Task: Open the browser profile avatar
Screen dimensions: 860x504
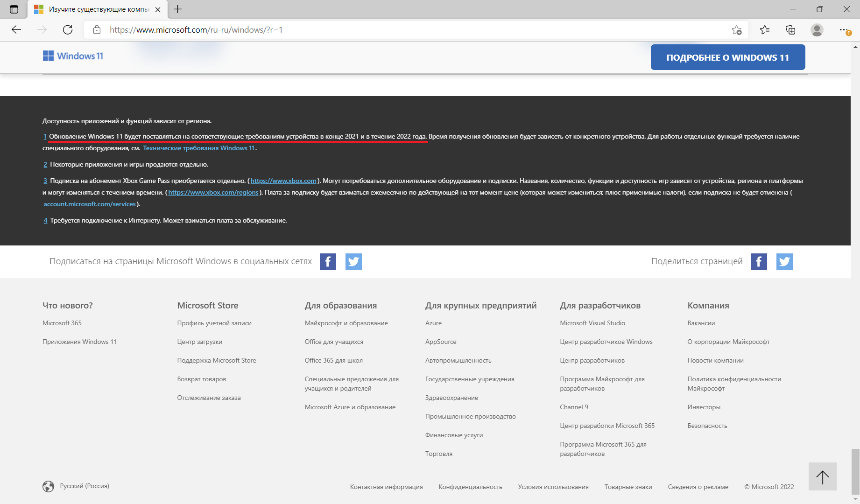Action: click(817, 30)
